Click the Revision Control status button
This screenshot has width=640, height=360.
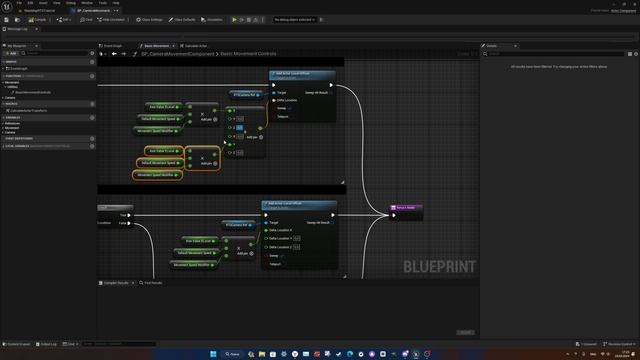(620, 344)
